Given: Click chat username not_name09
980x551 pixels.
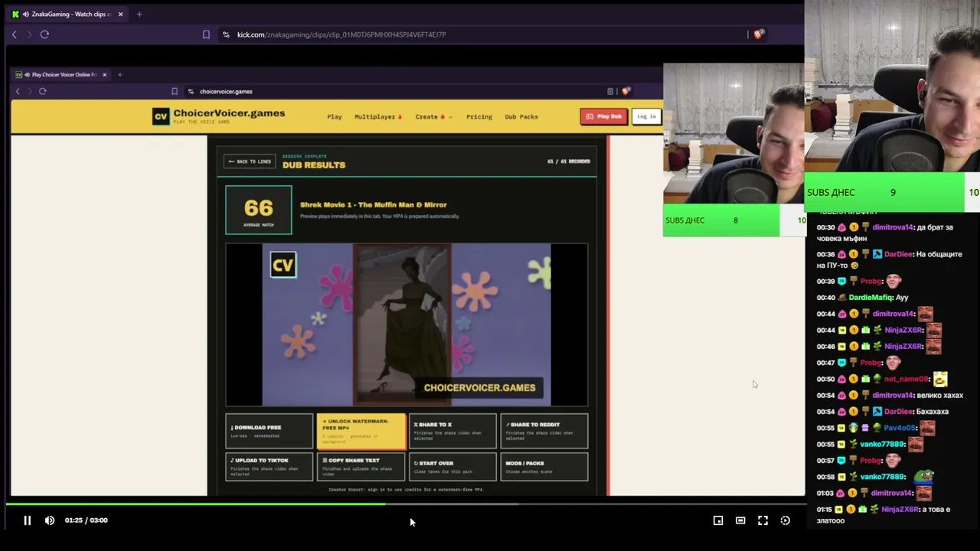Looking at the screenshot, I should click(x=906, y=379).
